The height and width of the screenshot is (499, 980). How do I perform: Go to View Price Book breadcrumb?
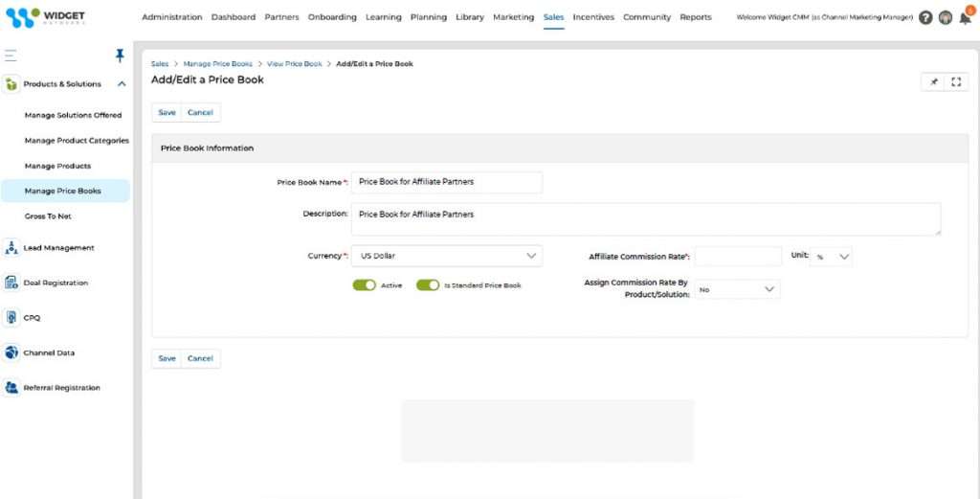point(295,64)
